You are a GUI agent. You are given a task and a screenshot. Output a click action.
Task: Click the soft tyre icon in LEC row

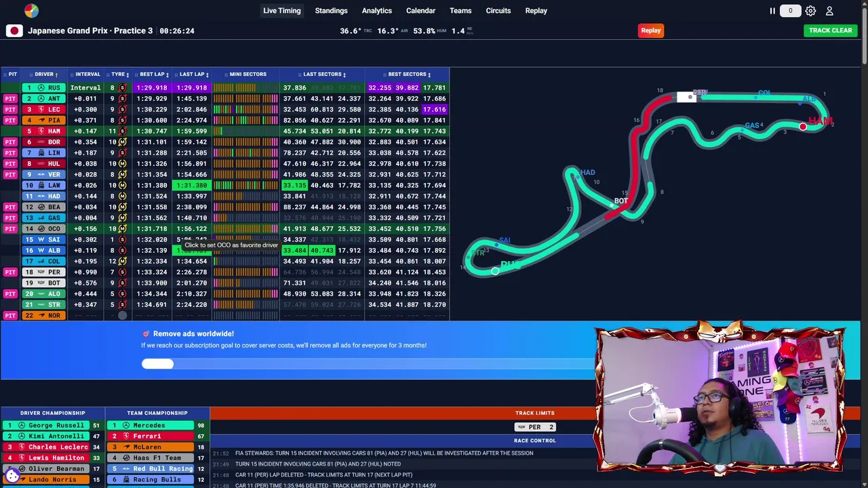pyautogui.click(x=122, y=109)
